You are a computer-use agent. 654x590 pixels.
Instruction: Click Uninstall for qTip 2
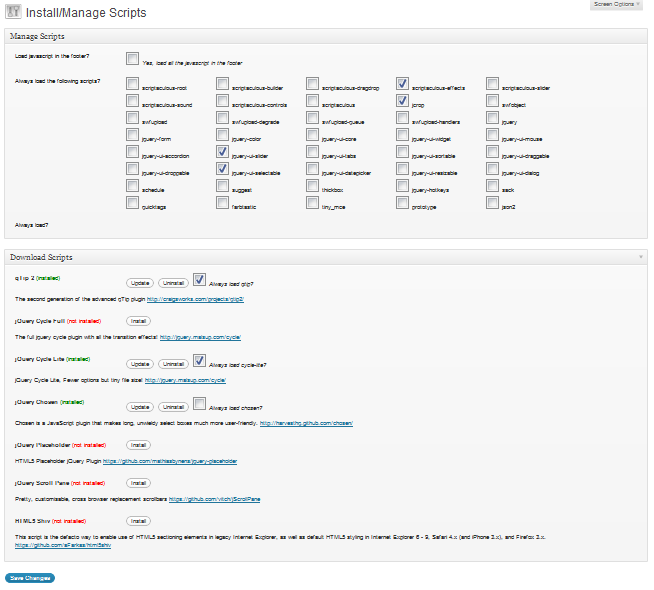(x=173, y=283)
